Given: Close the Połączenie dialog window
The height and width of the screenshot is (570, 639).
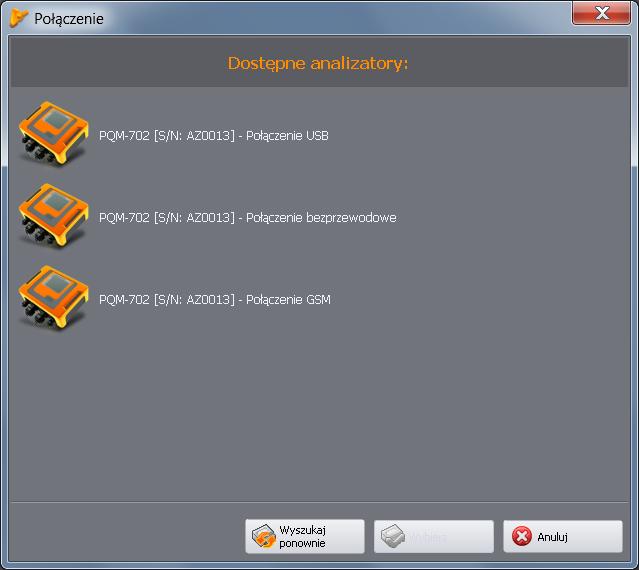Looking at the screenshot, I should click(602, 13).
